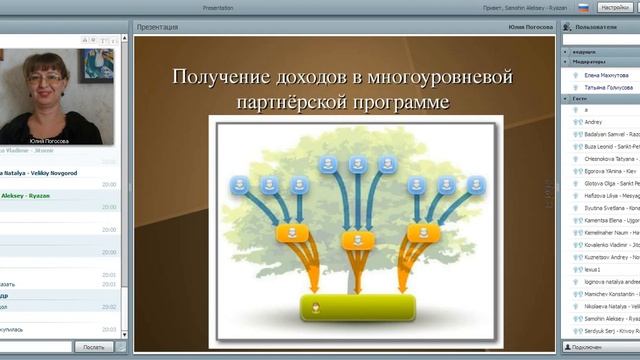
Task: Select guest Kemelmaher Naum
Action: pos(612,233)
